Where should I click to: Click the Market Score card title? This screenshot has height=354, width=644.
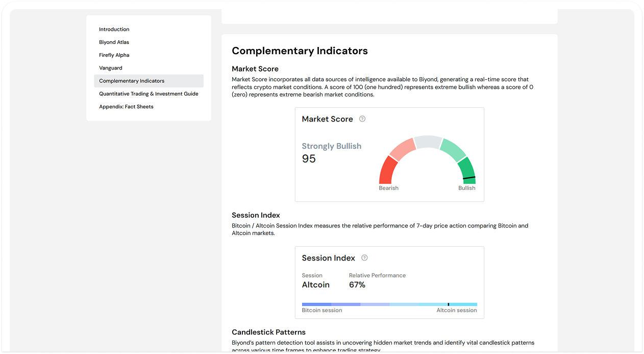328,119
